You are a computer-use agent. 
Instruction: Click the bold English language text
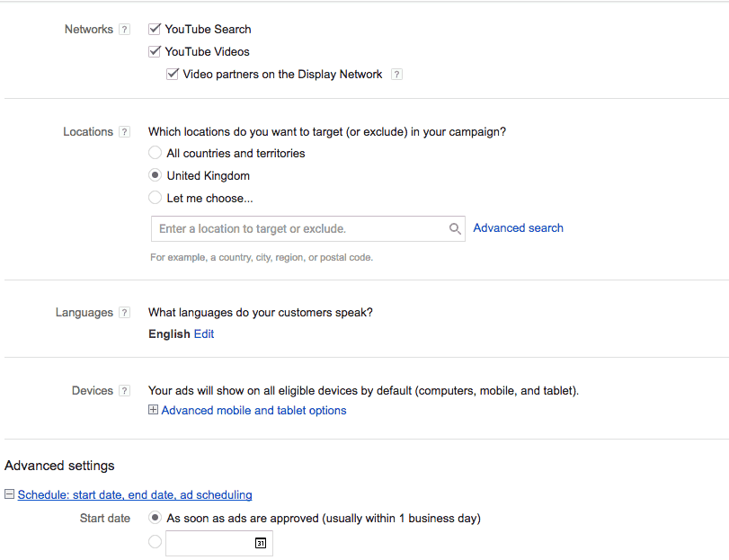pos(169,334)
